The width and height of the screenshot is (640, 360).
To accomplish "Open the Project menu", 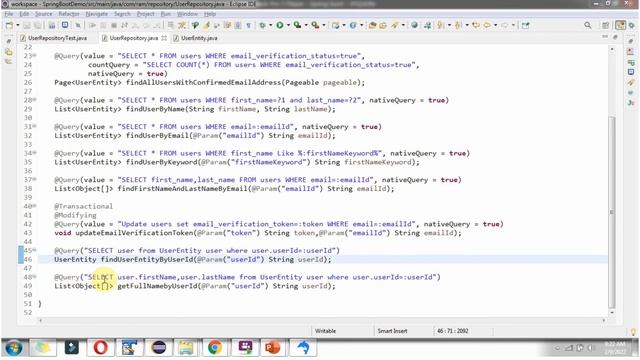I will pos(146,14).
